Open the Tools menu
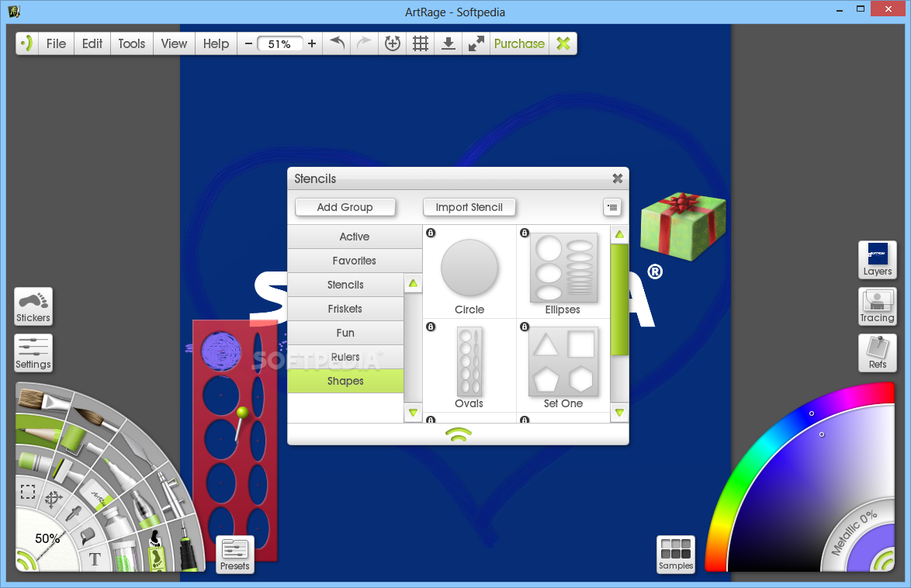 point(132,43)
